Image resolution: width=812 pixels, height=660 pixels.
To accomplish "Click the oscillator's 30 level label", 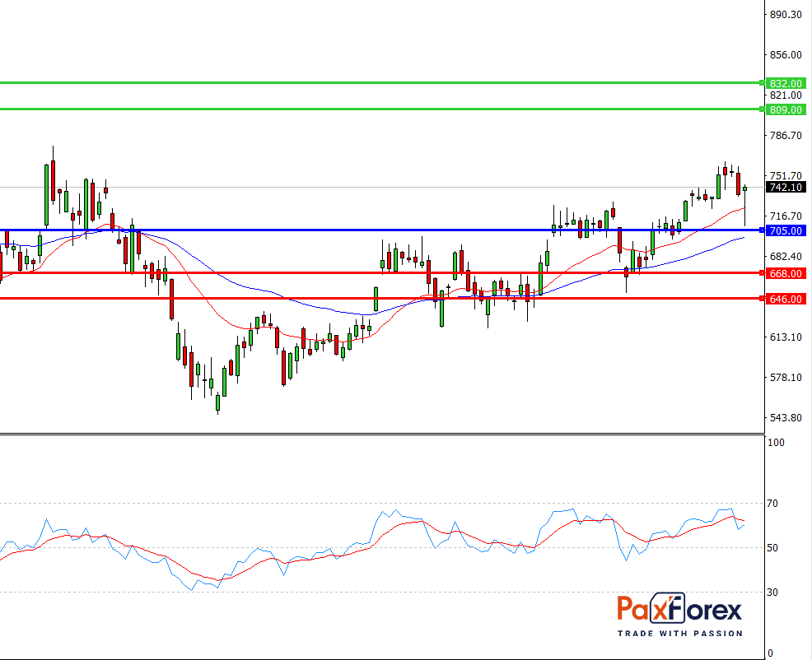I will (772, 593).
